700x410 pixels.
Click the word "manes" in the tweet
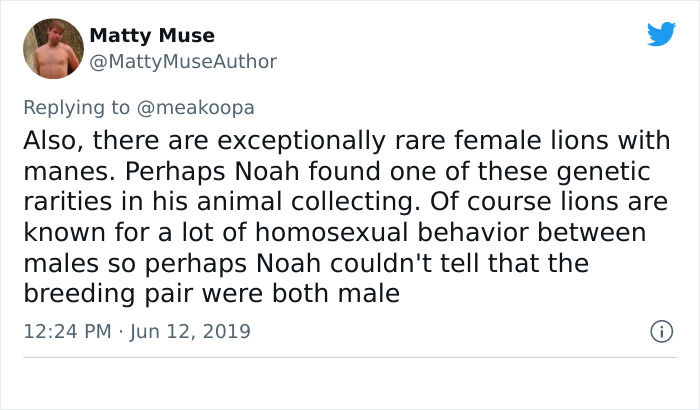coord(58,172)
